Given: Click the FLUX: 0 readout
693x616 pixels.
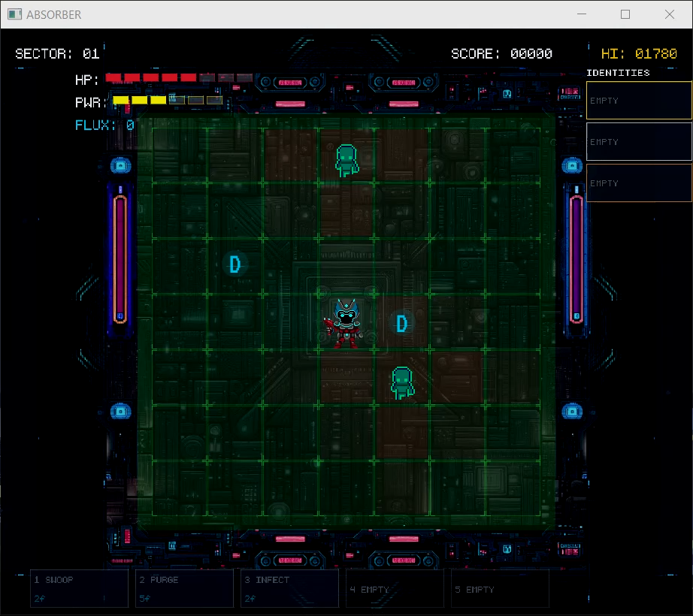Looking at the screenshot, I should click(x=104, y=125).
